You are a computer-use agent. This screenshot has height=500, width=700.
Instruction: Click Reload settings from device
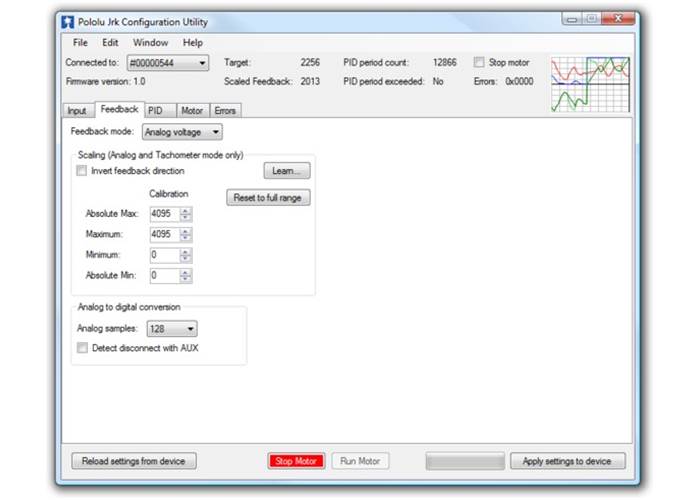(134, 461)
